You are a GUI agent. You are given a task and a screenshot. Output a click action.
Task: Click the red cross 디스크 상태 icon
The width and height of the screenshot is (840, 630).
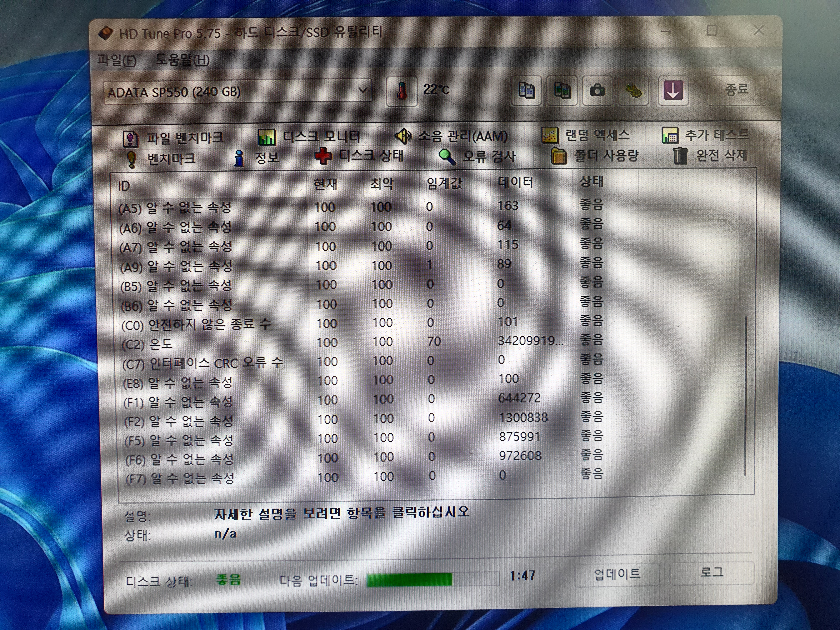[323, 156]
